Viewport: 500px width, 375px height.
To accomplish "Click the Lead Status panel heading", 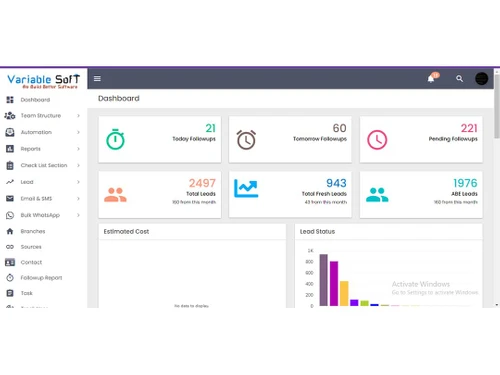I will tap(317, 231).
